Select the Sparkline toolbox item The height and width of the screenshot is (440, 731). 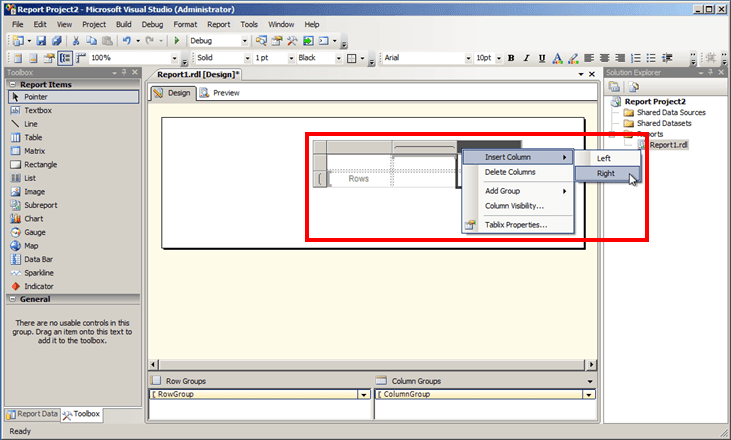[74, 273]
